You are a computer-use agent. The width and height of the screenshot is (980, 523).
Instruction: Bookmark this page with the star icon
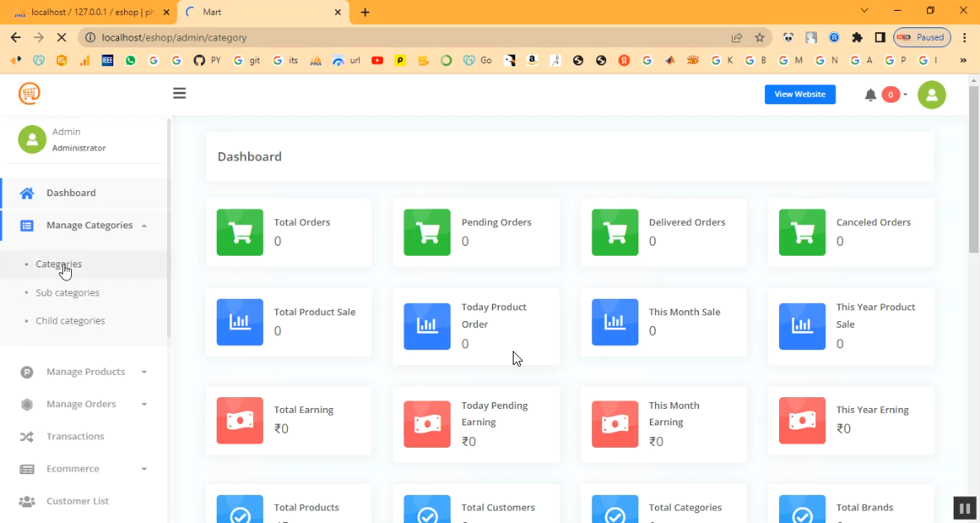pyautogui.click(x=759, y=37)
